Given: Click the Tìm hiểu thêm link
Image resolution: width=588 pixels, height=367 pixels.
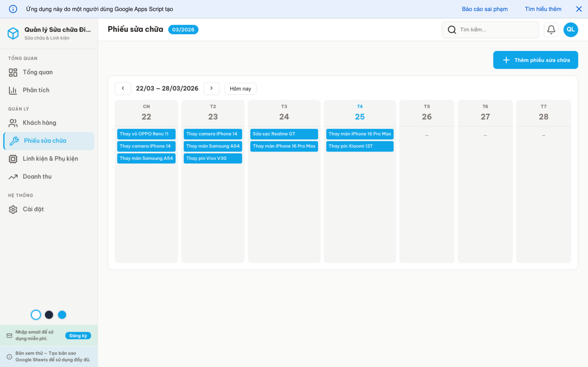Looking at the screenshot, I should pyautogui.click(x=543, y=9).
